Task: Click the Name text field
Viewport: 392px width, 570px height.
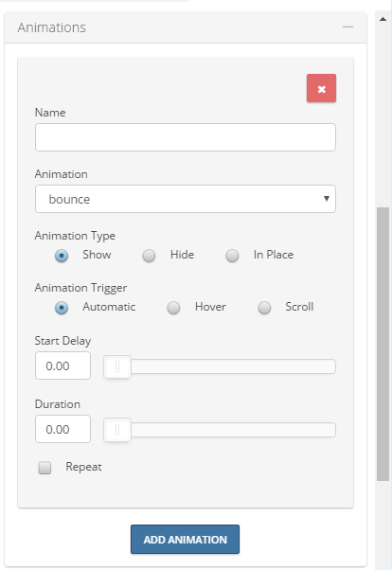Action: [x=186, y=137]
